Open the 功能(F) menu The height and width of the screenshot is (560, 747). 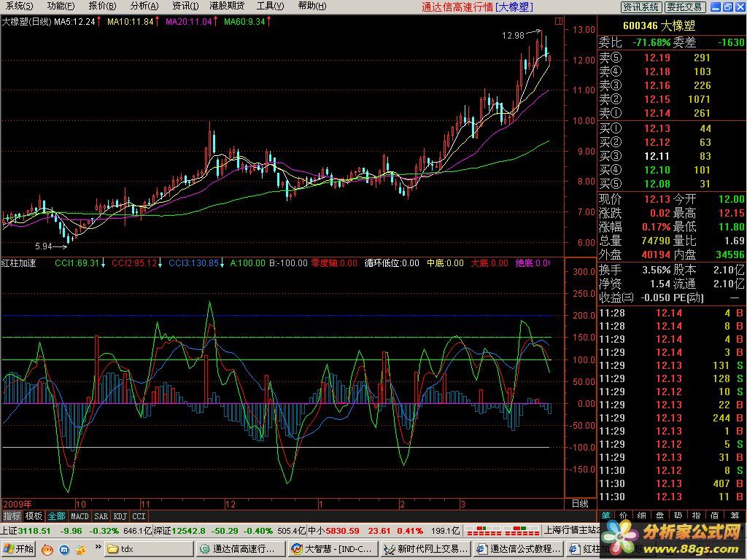[61, 6]
